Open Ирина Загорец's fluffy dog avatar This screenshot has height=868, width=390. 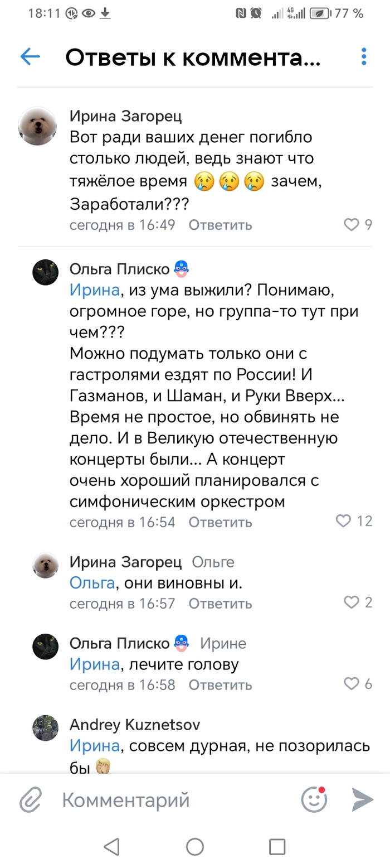click(38, 124)
